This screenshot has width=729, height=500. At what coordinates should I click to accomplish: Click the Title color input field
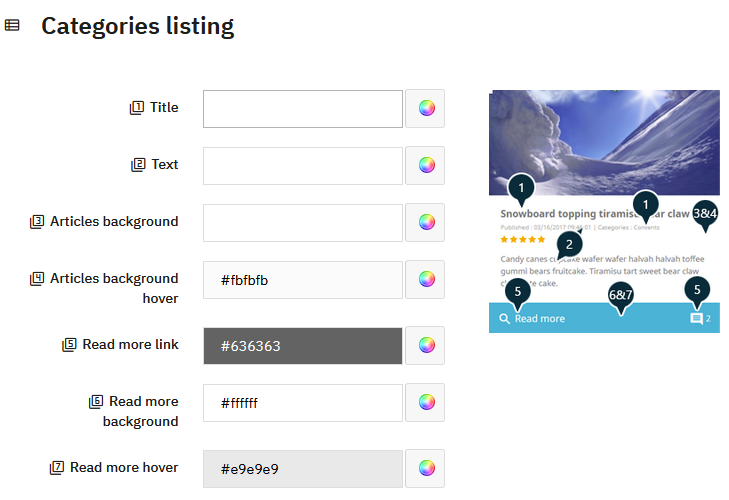click(303, 109)
